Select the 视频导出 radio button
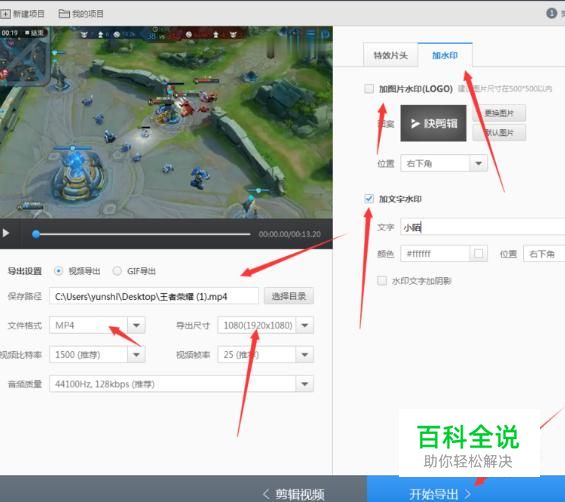Screen dimensions: 565x502 coord(58,271)
